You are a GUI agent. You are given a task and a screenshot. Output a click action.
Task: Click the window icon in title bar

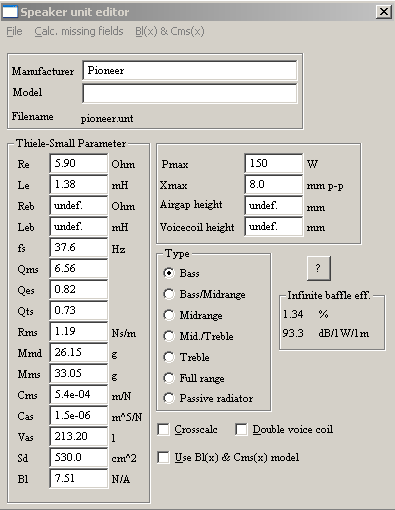tap(10, 12)
